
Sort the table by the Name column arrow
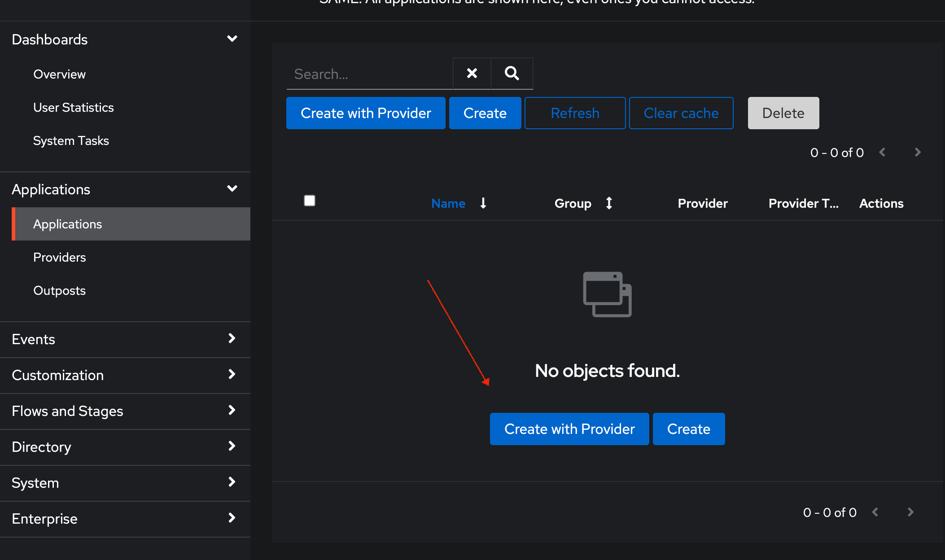tap(483, 203)
